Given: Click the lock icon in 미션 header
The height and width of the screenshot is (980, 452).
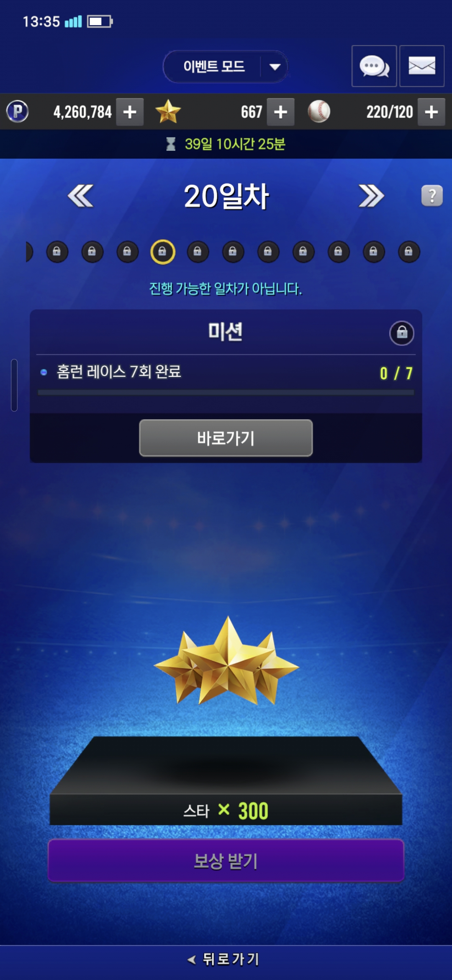Looking at the screenshot, I should pos(402,333).
